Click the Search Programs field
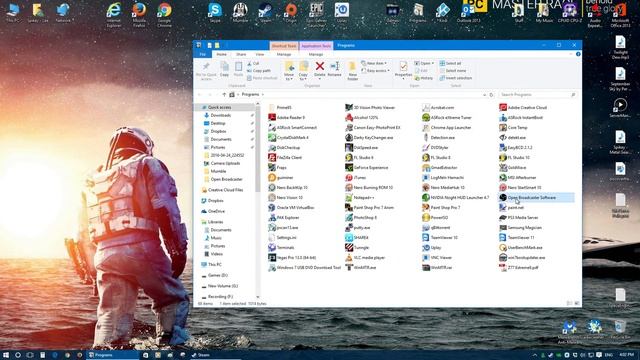Screen dimensions: 640x360 [x=538, y=95]
